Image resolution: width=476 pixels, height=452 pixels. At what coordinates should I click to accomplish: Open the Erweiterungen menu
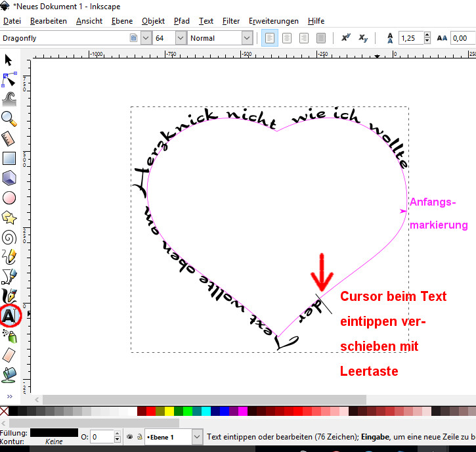pyautogui.click(x=274, y=21)
